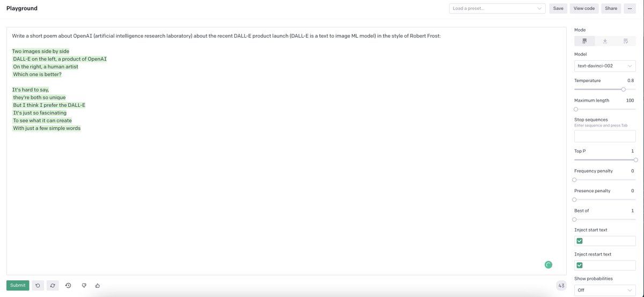Click the Inject start text input field
This screenshot has height=297, width=644.
click(x=605, y=241)
